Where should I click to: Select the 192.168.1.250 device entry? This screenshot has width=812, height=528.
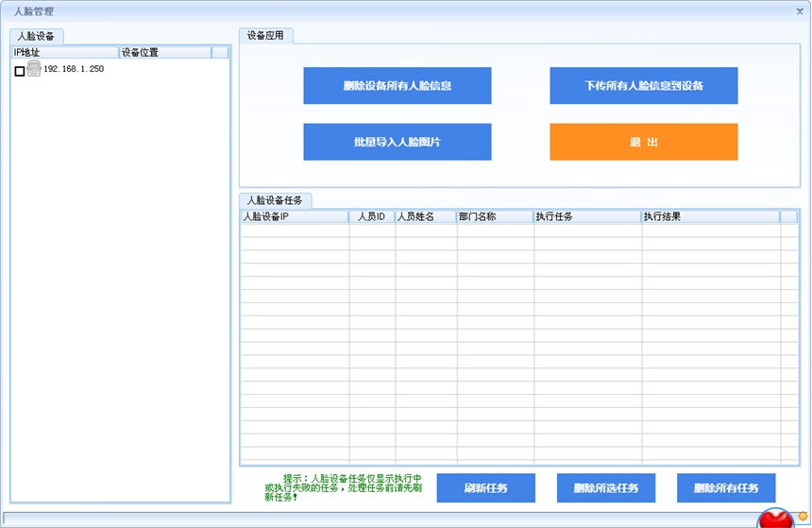coord(74,70)
